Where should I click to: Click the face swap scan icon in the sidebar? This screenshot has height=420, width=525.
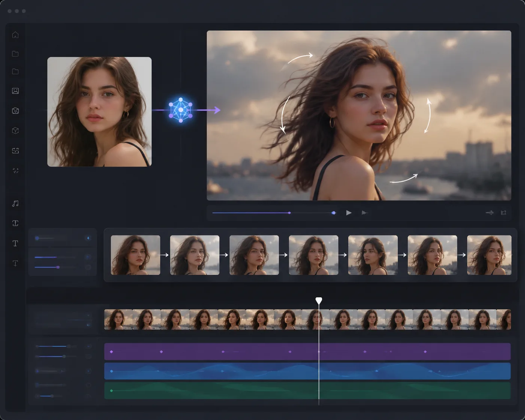click(15, 150)
